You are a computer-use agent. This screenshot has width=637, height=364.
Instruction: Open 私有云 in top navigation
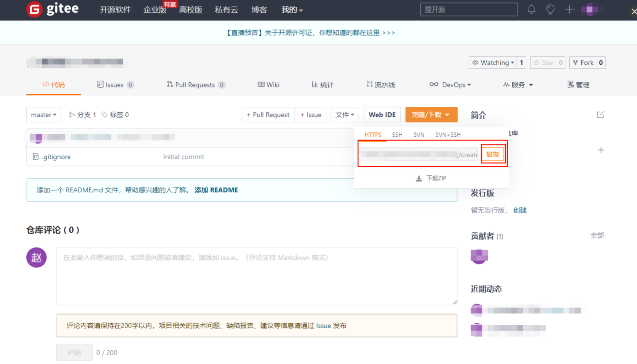pos(227,10)
